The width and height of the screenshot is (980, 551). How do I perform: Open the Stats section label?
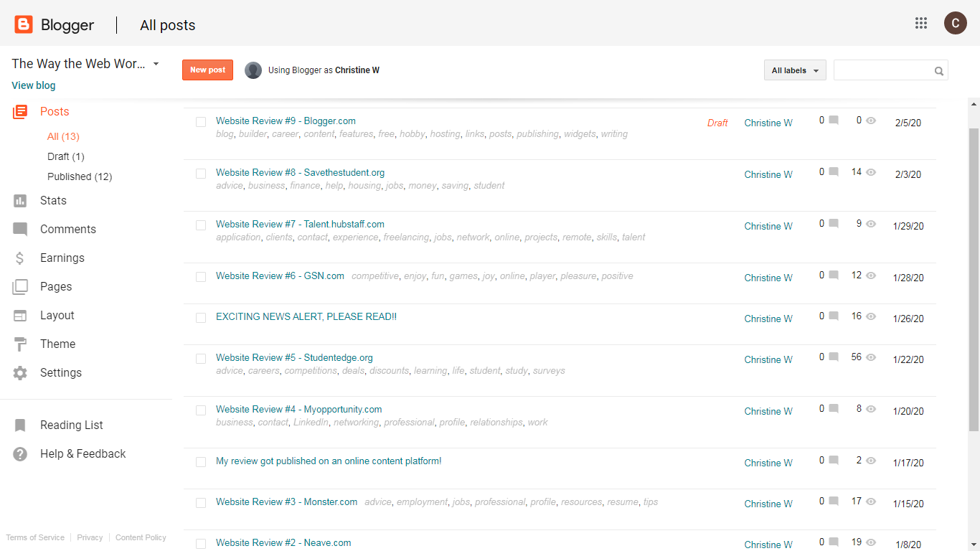(x=53, y=201)
